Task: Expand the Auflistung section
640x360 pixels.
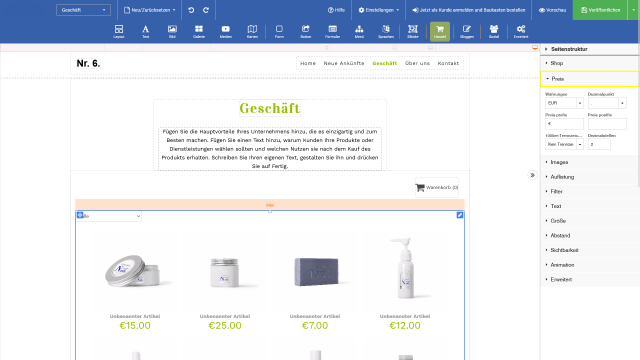Action: tap(589, 177)
